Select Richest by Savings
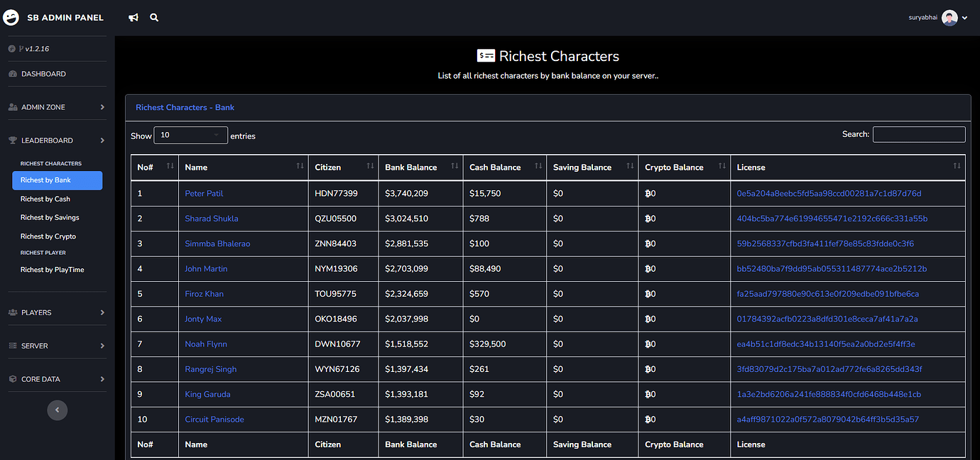The height and width of the screenshot is (460, 980). (50, 218)
